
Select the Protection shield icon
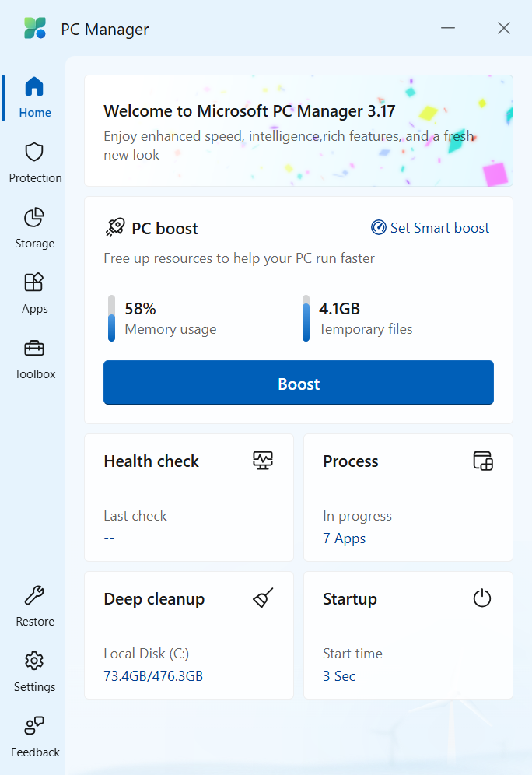34,153
